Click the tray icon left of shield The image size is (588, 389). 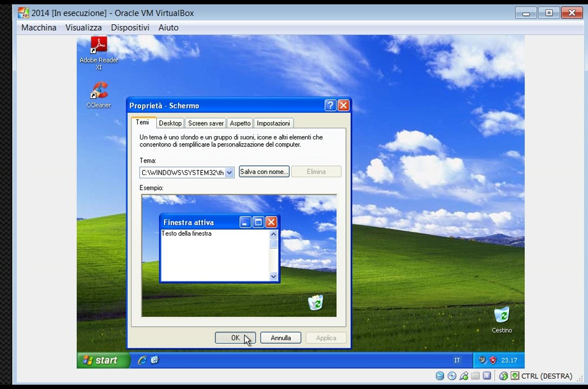482,360
